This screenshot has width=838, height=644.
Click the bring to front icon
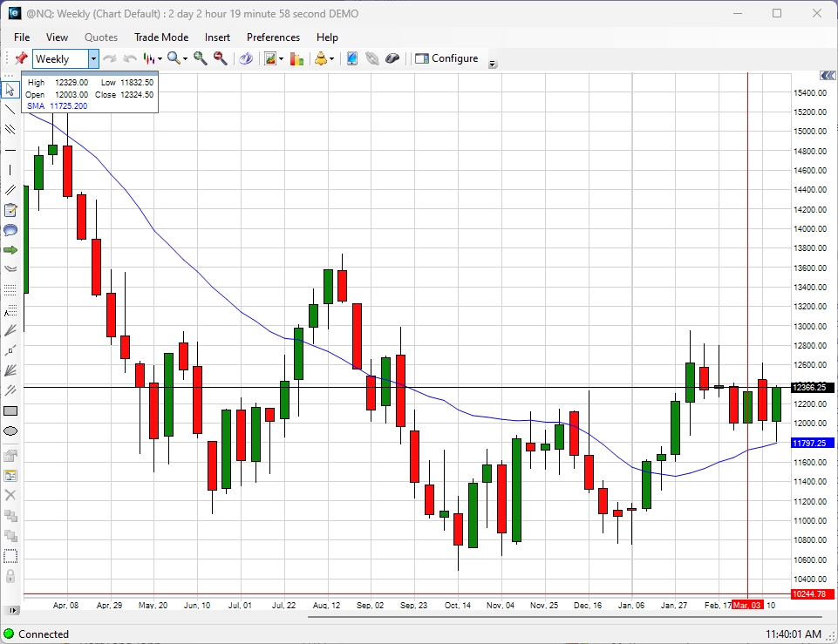(10, 536)
